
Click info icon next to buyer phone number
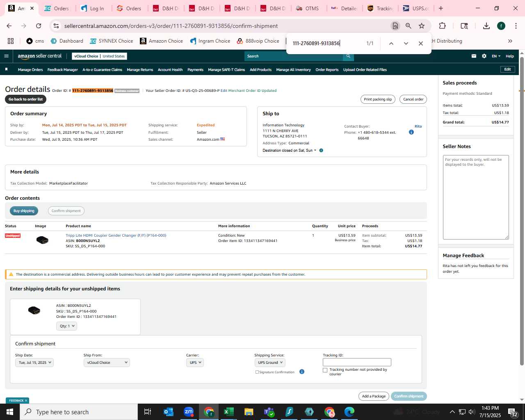[411, 132]
